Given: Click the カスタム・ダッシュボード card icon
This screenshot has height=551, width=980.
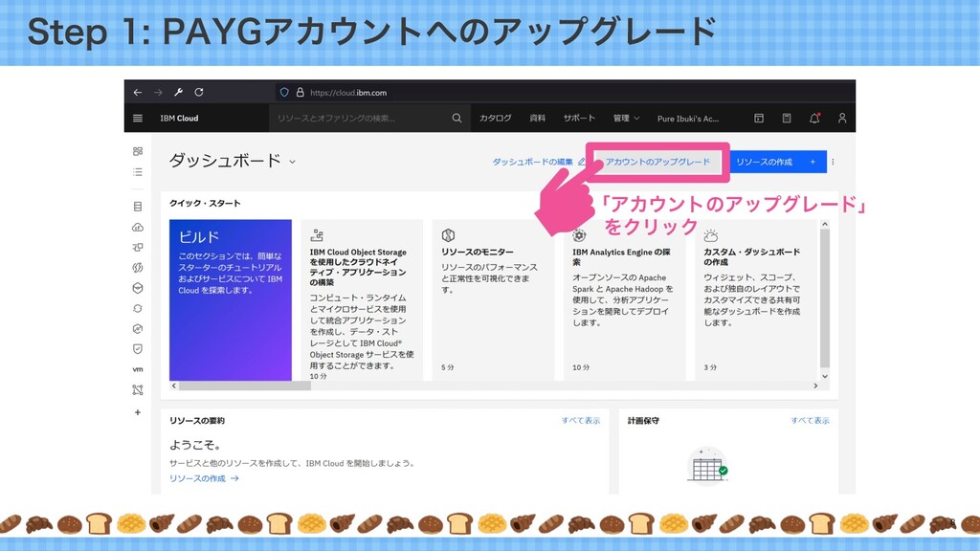Looking at the screenshot, I should (711, 235).
